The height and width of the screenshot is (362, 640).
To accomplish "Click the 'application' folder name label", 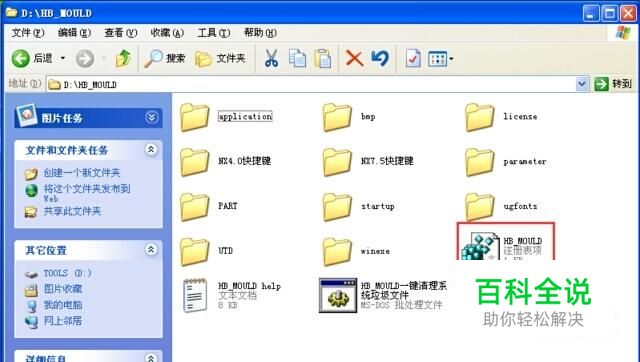I will tap(245, 116).
